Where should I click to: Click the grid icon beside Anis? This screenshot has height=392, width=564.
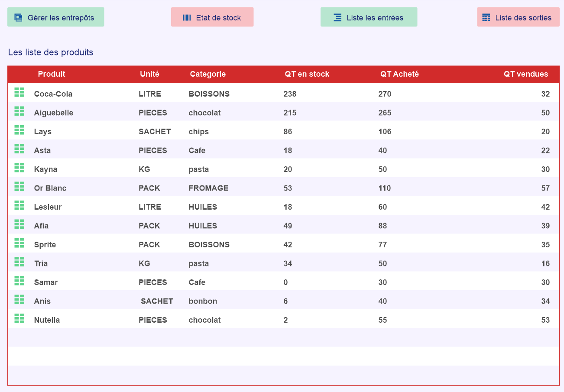pyautogui.click(x=19, y=299)
